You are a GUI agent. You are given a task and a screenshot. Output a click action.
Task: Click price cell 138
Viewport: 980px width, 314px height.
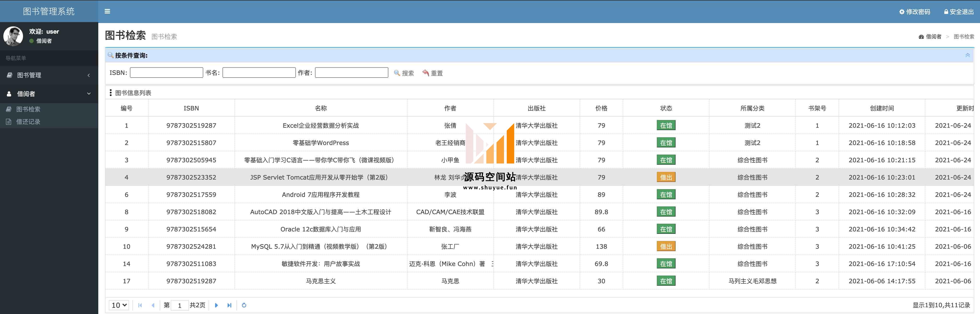(601, 247)
